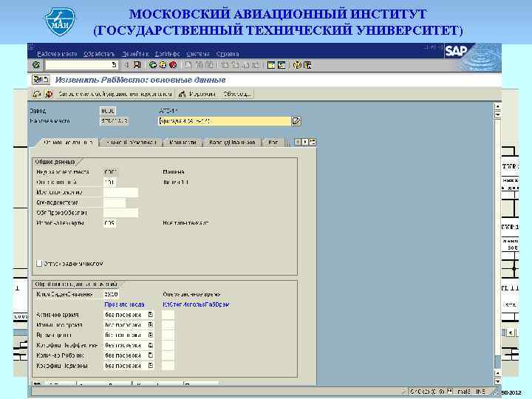532x399 pixels.
Task: Click the yellow Exit icon
Action: (x=163, y=65)
